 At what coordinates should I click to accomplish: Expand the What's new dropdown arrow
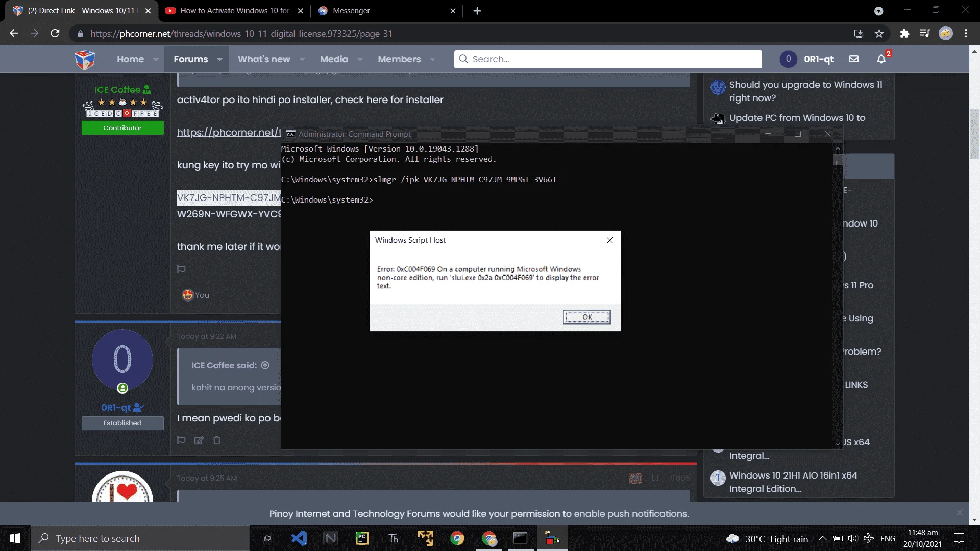302,59
